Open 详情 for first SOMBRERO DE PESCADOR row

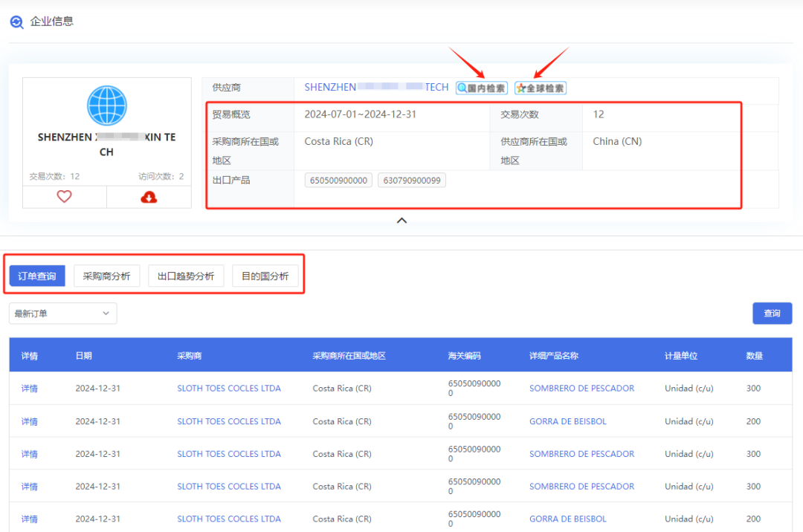29,389
